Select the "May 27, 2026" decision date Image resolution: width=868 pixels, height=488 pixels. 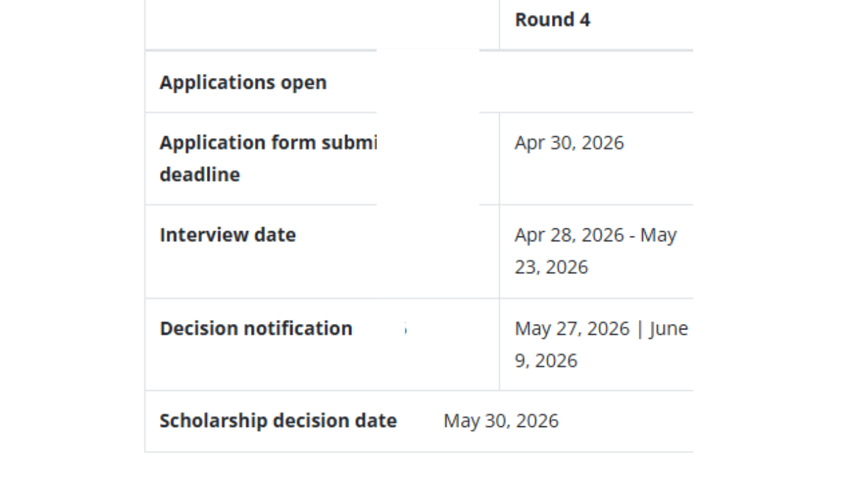click(572, 329)
